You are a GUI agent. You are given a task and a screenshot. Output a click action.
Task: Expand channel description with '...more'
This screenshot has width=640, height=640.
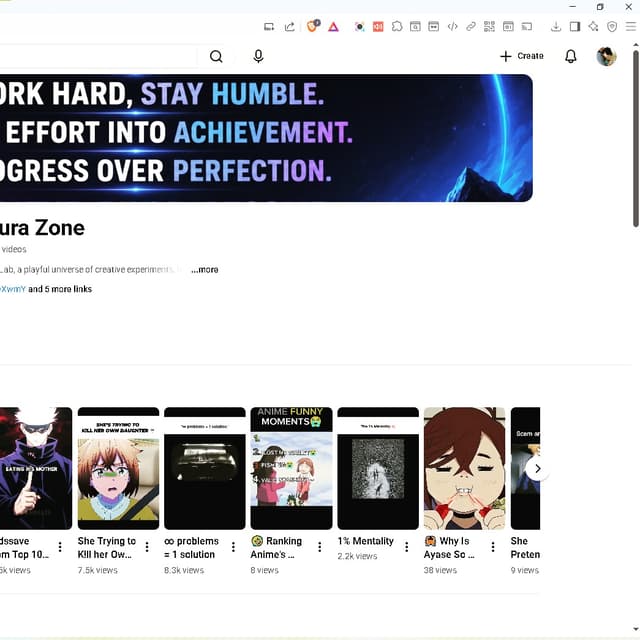tap(204, 270)
